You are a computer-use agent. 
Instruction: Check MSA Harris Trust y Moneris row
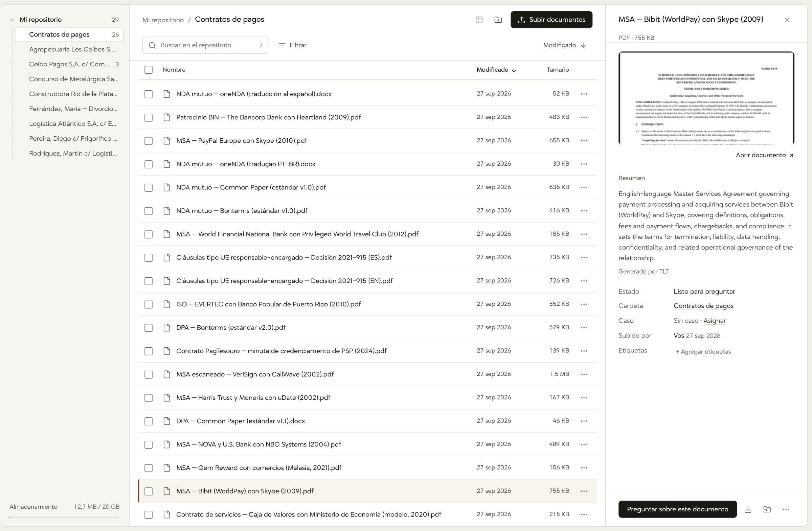(149, 398)
